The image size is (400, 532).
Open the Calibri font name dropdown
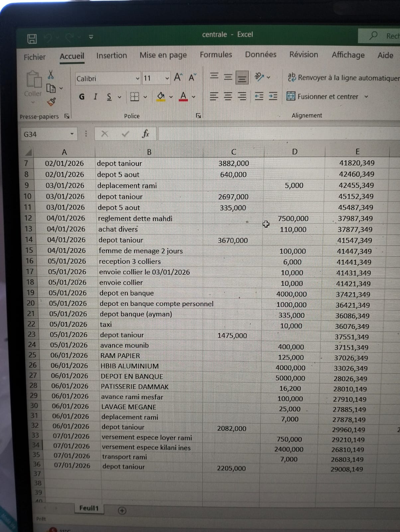[x=137, y=79]
